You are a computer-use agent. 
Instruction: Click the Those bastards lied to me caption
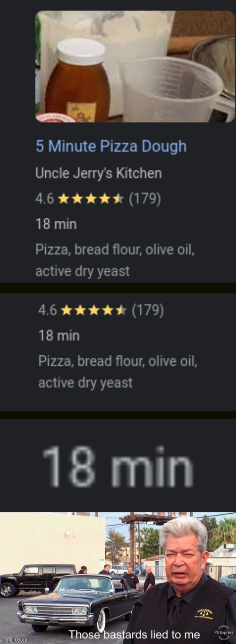point(134,634)
